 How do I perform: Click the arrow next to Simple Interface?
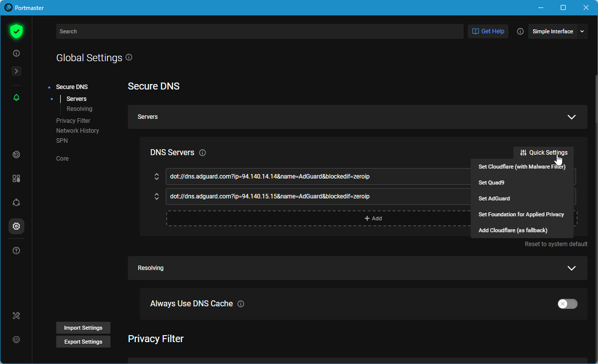583,31
